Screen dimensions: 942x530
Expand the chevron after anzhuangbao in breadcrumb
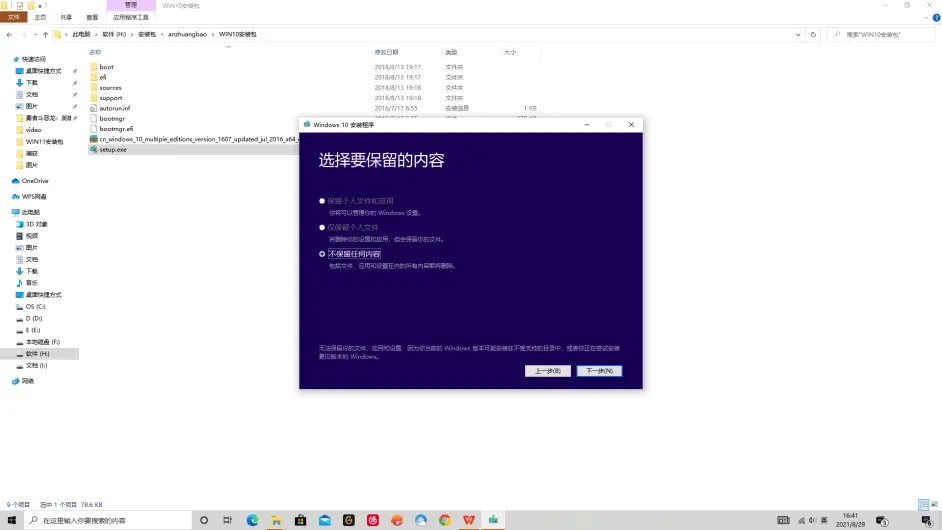[213, 34]
